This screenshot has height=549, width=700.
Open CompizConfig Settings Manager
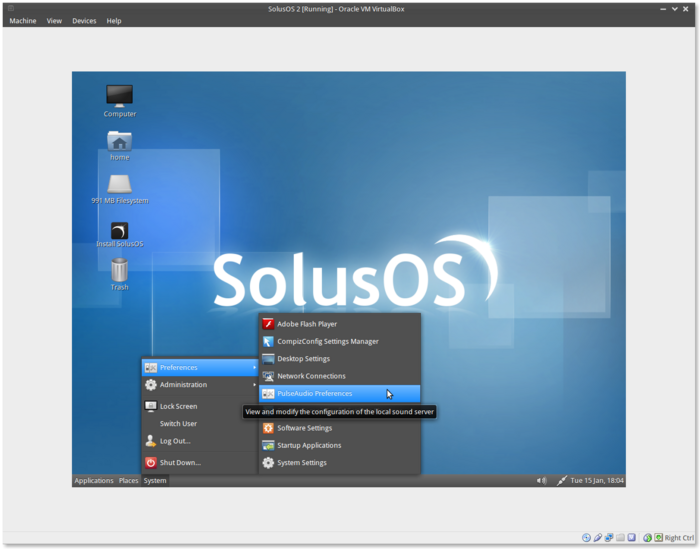point(327,342)
